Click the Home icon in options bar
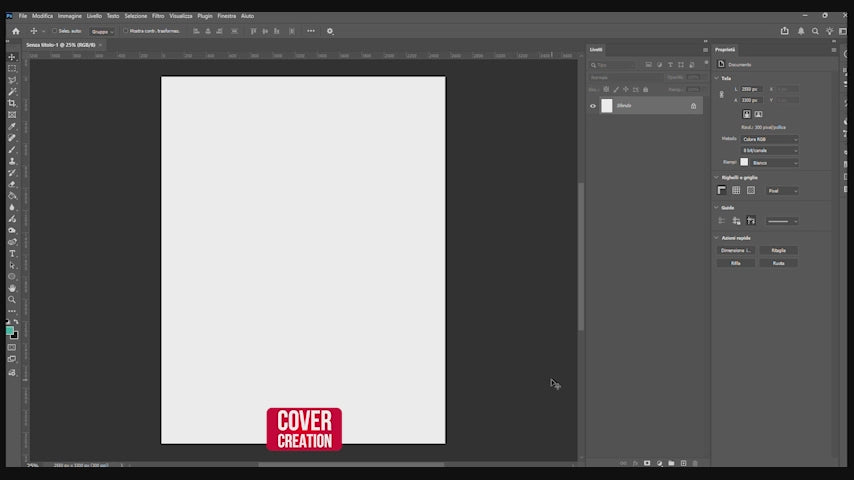The width and height of the screenshot is (854, 480). [15, 31]
